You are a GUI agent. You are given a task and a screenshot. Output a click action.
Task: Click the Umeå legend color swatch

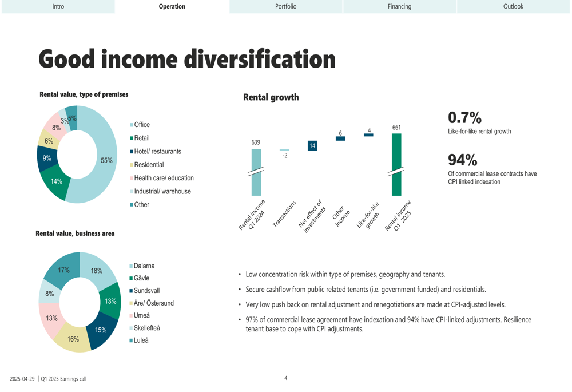point(131,316)
